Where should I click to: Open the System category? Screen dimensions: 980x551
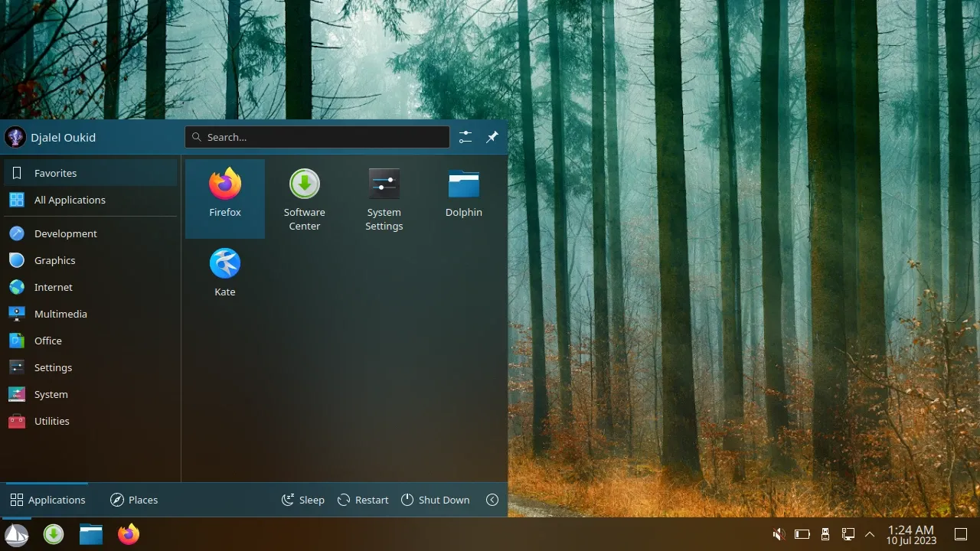pyautogui.click(x=90, y=394)
